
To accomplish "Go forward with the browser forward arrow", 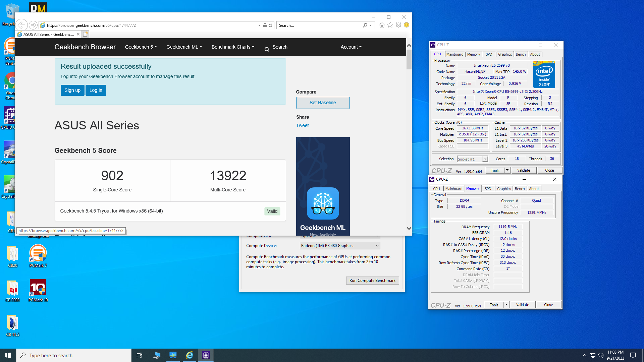I will [33, 25].
